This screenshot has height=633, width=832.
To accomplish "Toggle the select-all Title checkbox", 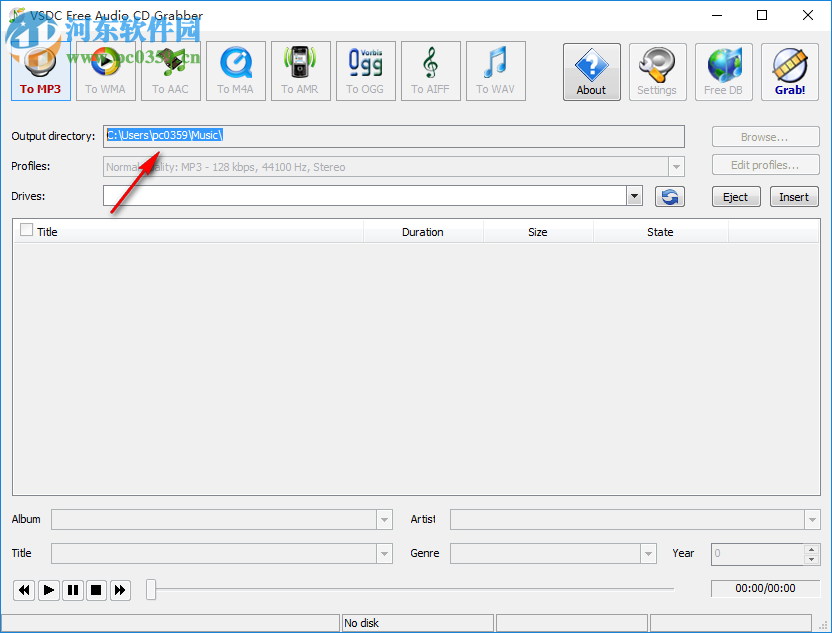I will point(25,231).
